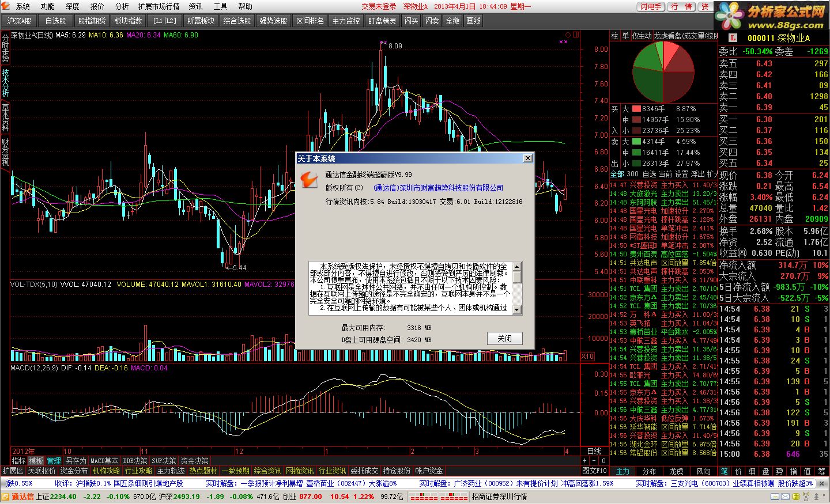Select the 价 price-distribution icon tab
830x504 pixels.
pos(738,471)
